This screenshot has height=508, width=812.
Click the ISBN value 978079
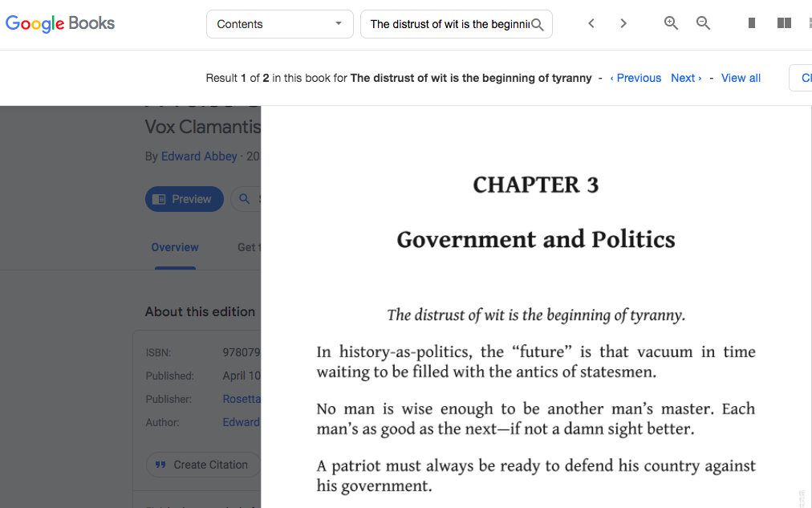coord(242,352)
